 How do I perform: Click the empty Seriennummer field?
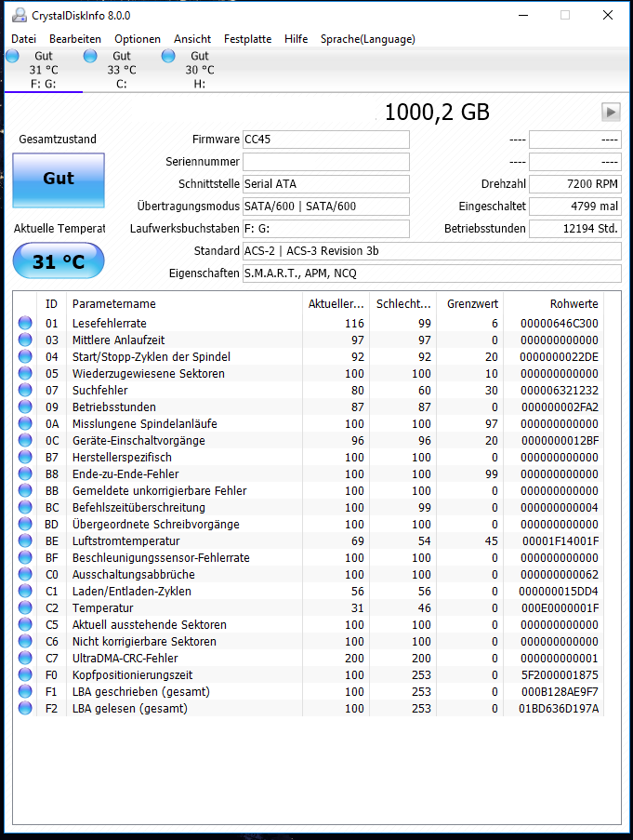coord(326,162)
